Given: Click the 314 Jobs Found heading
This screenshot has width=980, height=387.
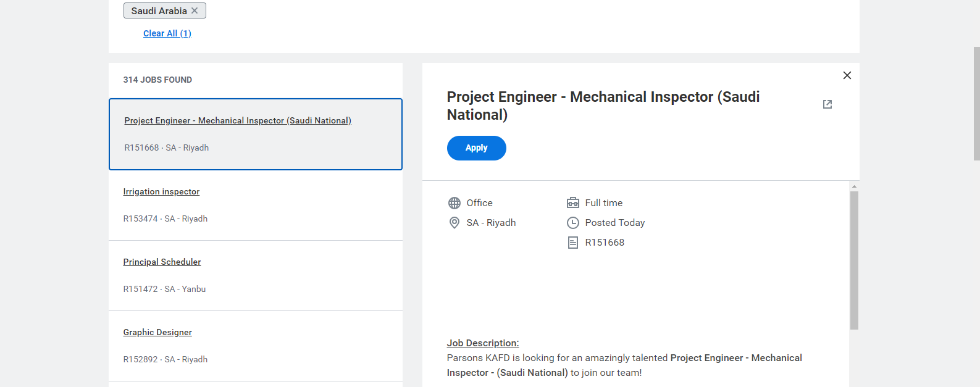Looking at the screenshot, I should 157,80.
